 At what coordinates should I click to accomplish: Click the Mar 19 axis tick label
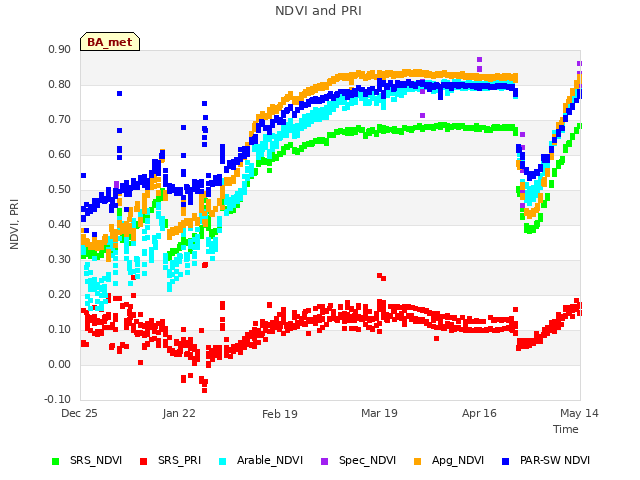click(379, 413)
